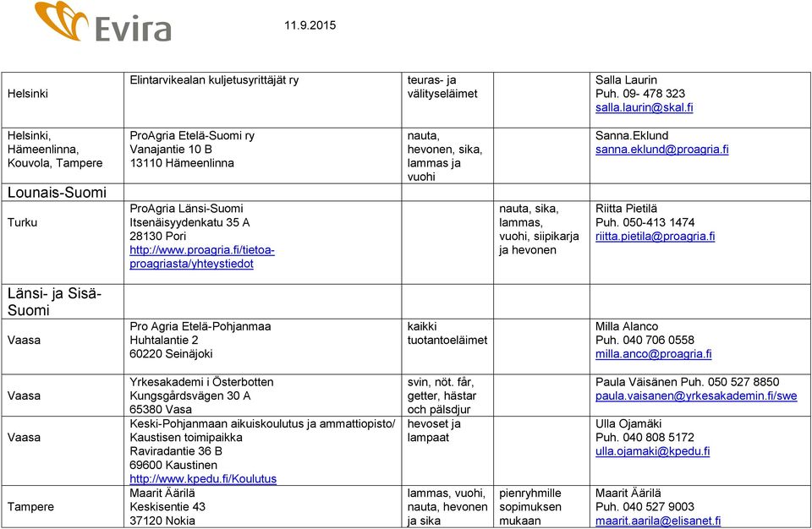Click the name 'Milla Alanco'
Image resolution: width=812 pixels, height=529 pixels.
(x=627, y=327)
